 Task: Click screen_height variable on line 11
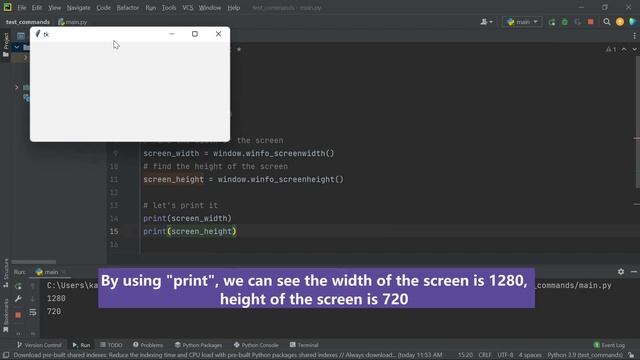[173, 180]
